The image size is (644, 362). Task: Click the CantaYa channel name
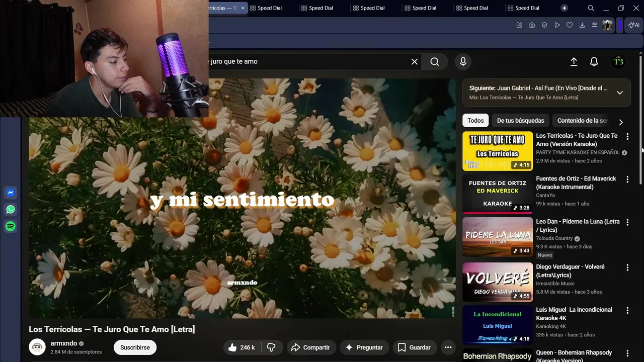(x=545, y=195)
